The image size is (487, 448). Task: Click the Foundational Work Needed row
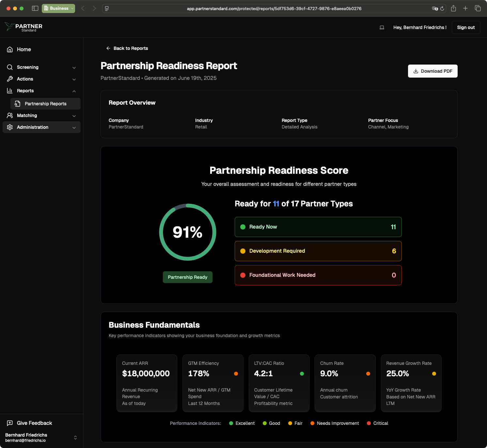[318, 275]
